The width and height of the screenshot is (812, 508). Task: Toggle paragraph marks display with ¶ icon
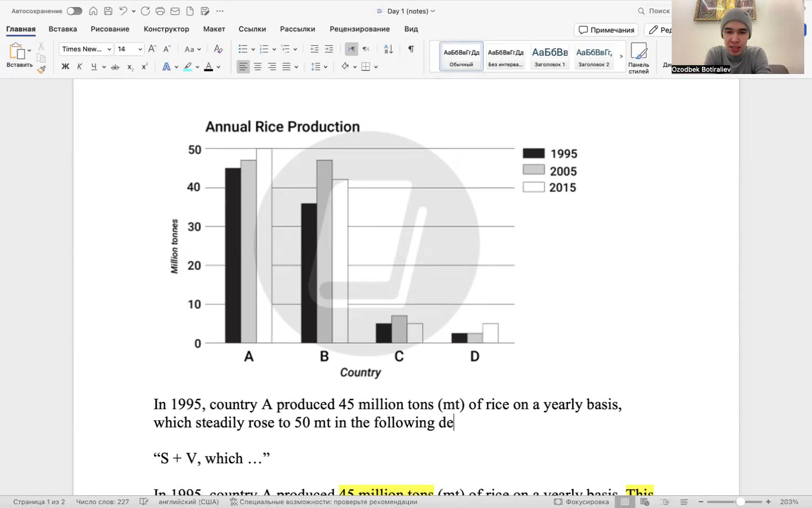pos(410,49)
